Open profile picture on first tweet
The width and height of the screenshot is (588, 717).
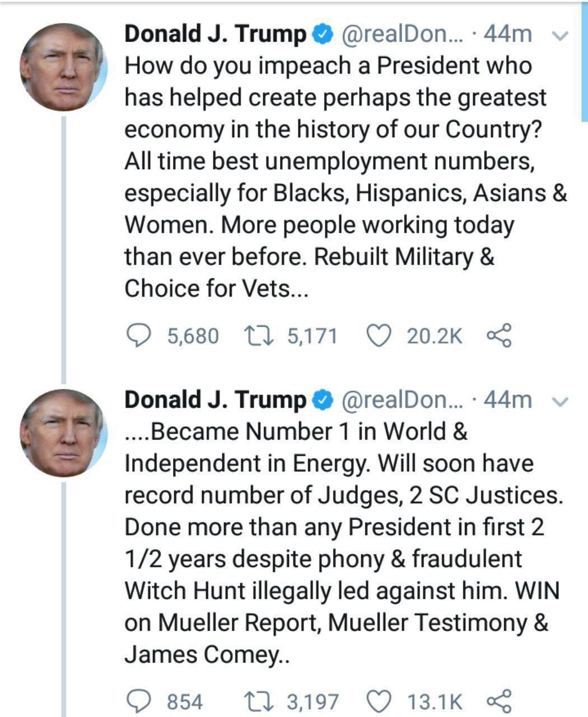click(63, 66)
